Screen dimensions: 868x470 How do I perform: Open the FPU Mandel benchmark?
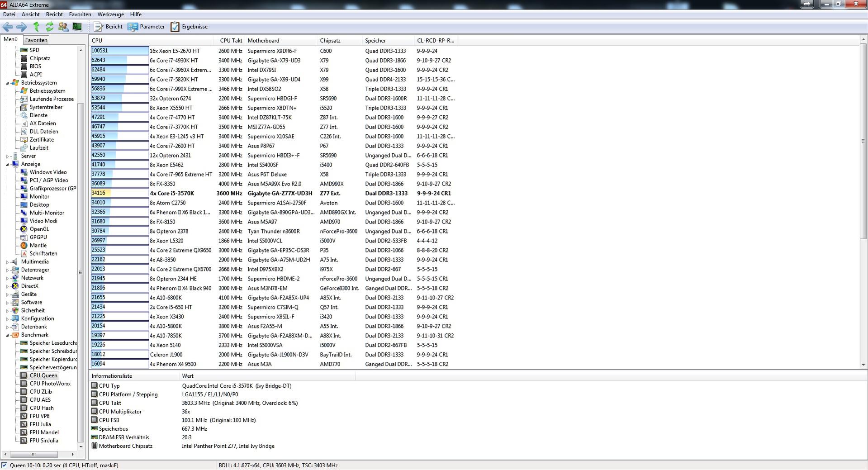tap(44, 432)
